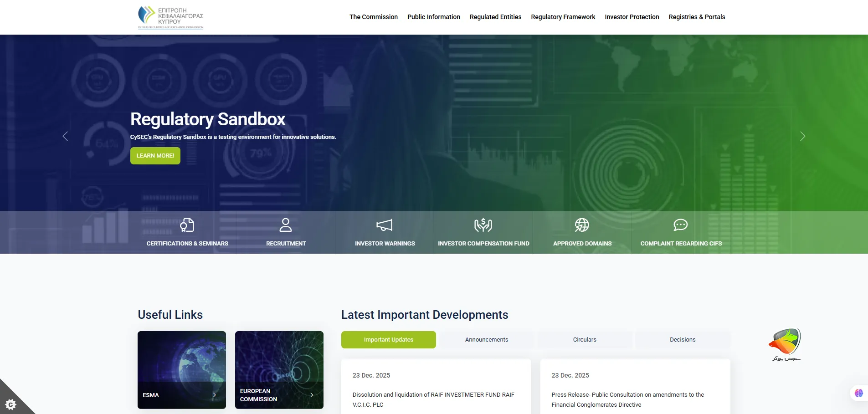This screenshot has width=868, height=414.
Task: Switch to the Announcements tab
Action: [x=486, y=340]
